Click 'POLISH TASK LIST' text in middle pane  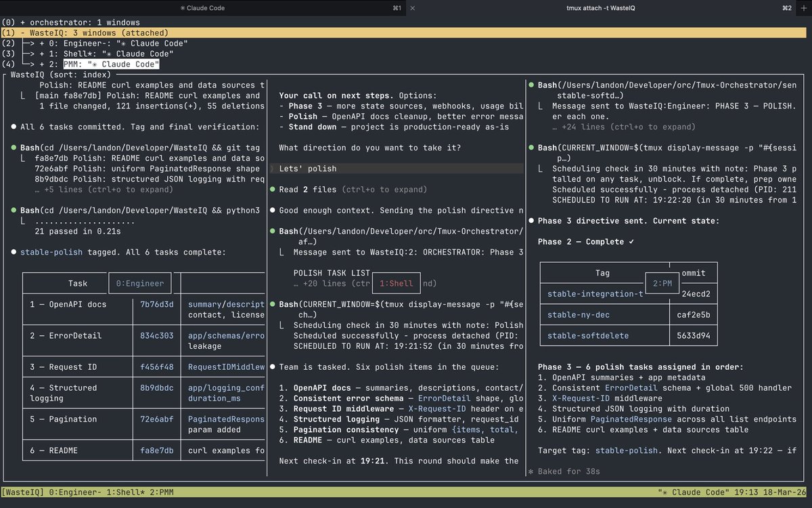pos(332,273)
